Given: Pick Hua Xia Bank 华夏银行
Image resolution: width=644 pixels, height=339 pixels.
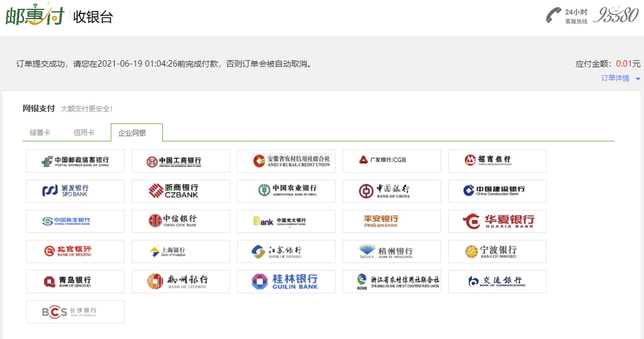Looking at the screenshot, I should pyautogui.click(x=496, y=221).
